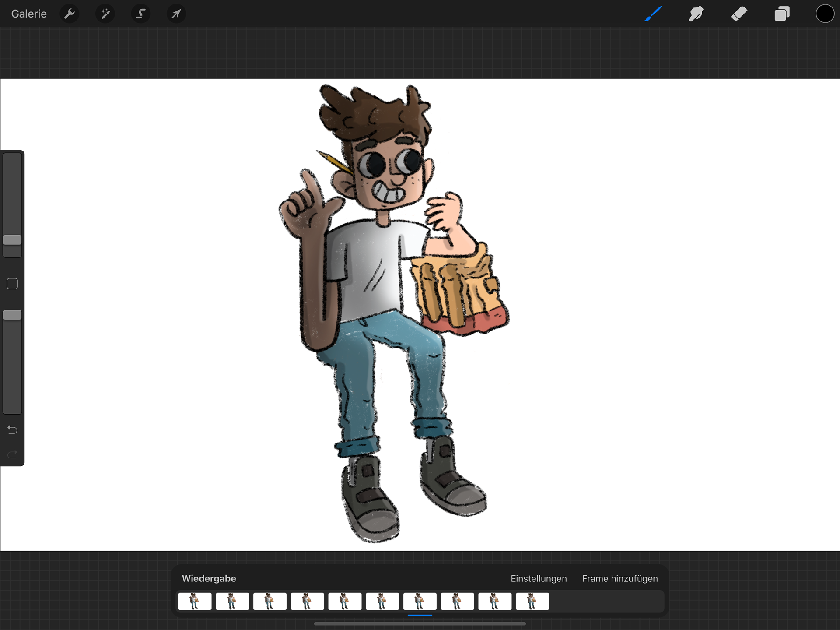Click Frame hinzufügen

pos(619,578)
